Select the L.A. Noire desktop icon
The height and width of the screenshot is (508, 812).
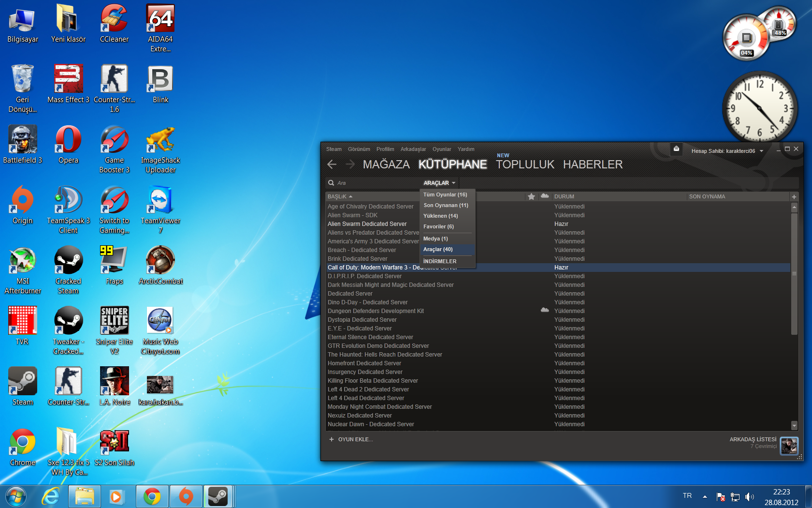[114, 386]
